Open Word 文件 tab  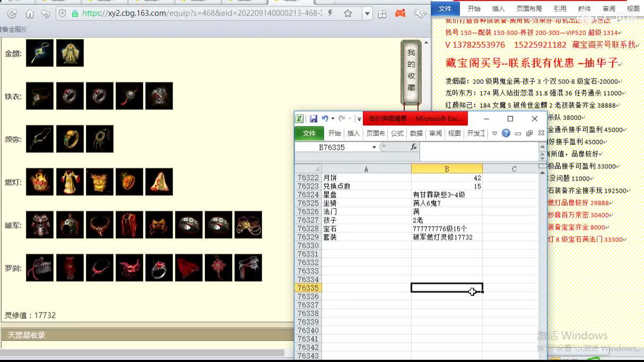click(x=445, y=8)
